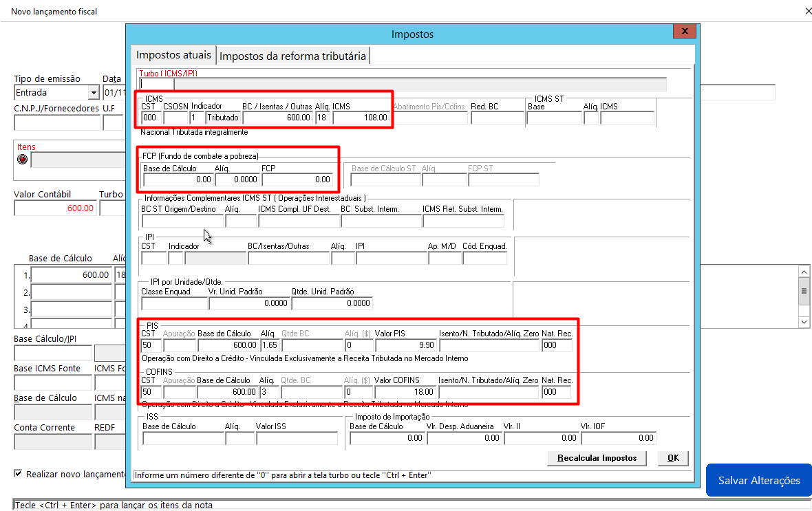Click ICMS Indicador field showing 1
The width and height of the screenshot is (812, 511).
[197, 118]
